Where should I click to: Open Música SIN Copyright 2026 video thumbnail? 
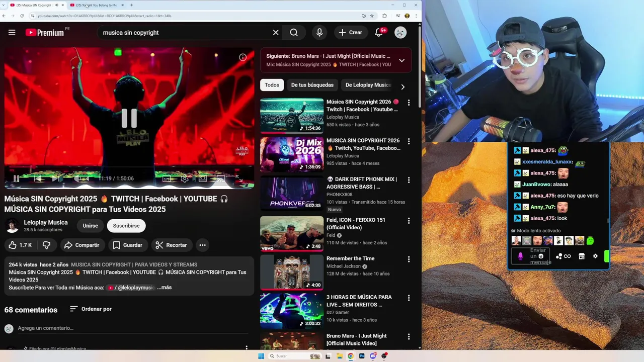292,115
